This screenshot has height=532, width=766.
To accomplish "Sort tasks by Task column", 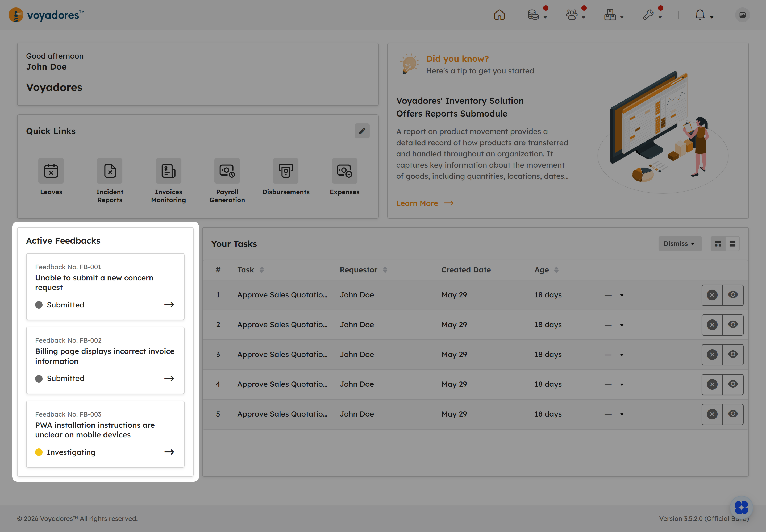I will 262,270.
